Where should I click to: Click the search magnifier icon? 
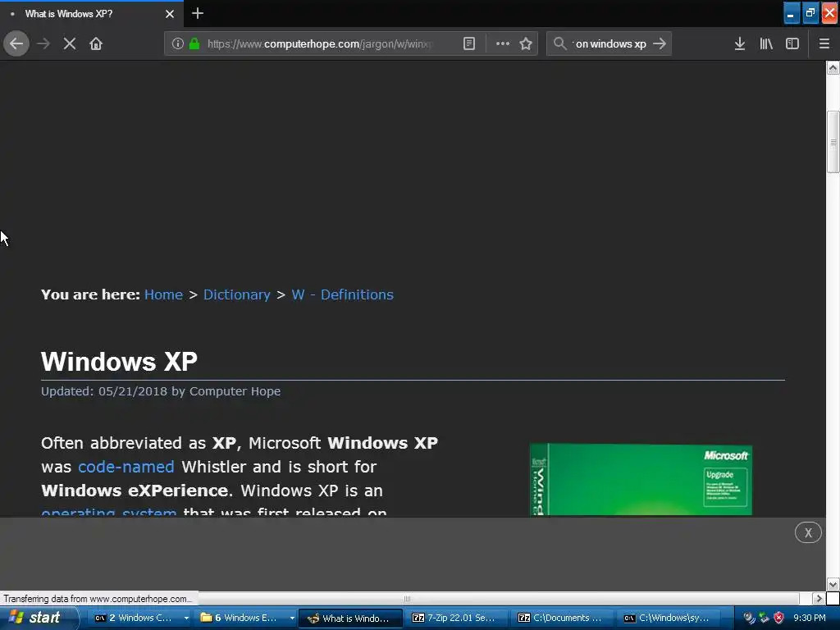[x=559, y=43]
